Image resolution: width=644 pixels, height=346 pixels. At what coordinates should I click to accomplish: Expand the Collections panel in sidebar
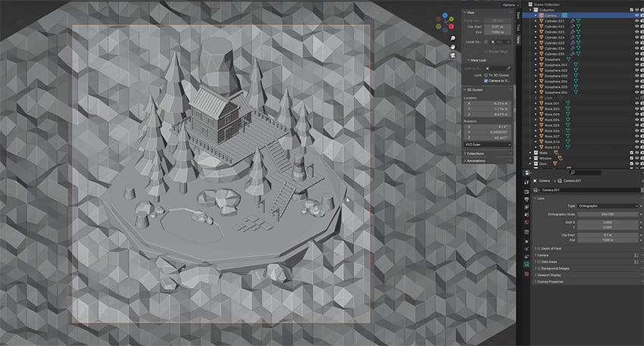tap(474, 154)
